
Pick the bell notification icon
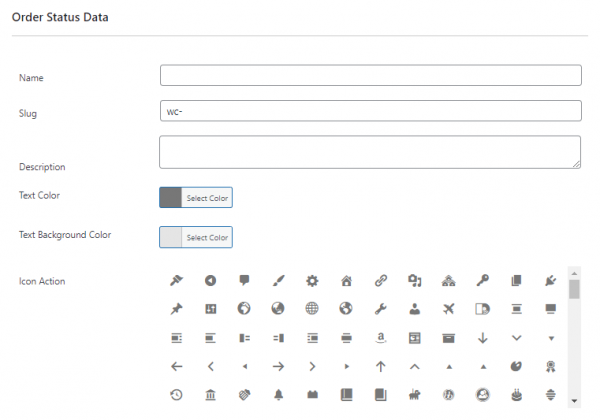click(278, 395)
